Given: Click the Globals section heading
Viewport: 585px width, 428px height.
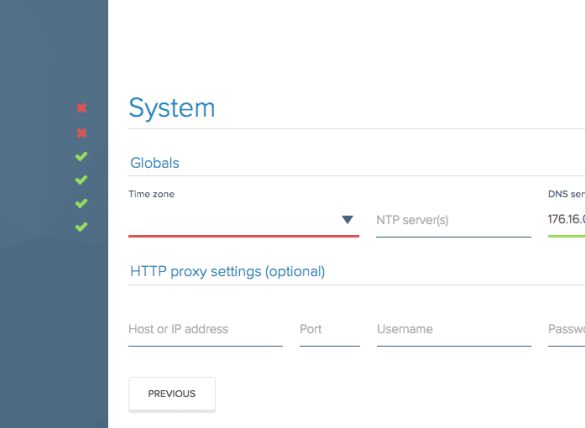Looking at the screenshot, I should 155,163.
